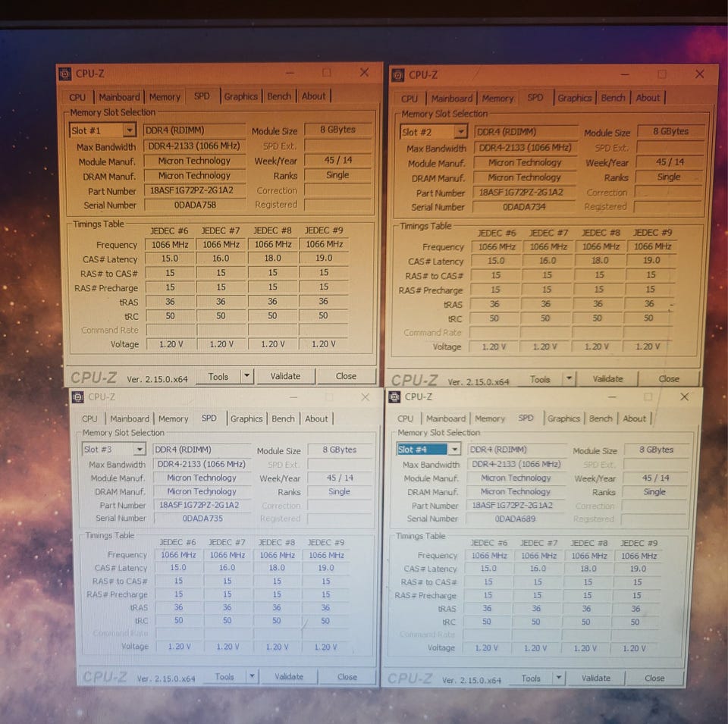Open Memory tab in Slot #2 window
728x724 pixels.
click(497, 99)
